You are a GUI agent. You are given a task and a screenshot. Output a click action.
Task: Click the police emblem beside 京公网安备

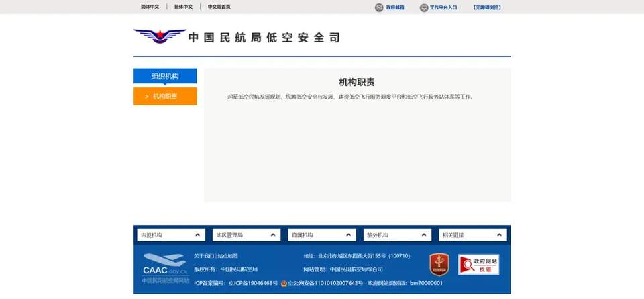click(x=284, y=283)
